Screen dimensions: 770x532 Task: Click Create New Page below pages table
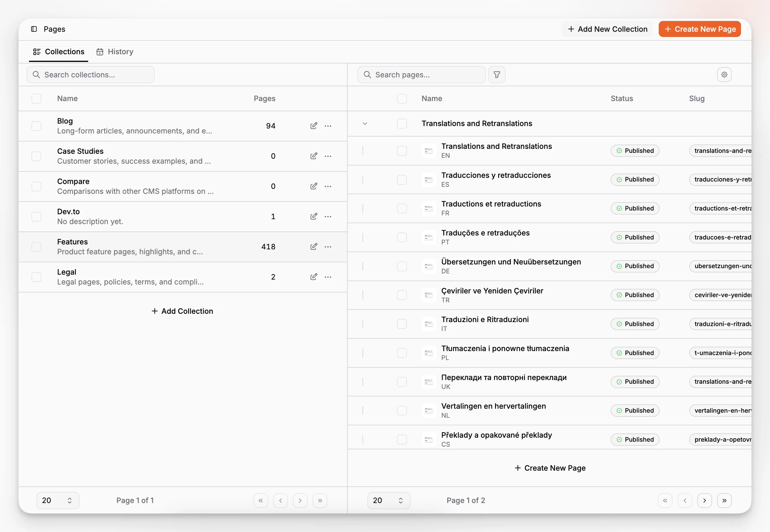point(550,468)
